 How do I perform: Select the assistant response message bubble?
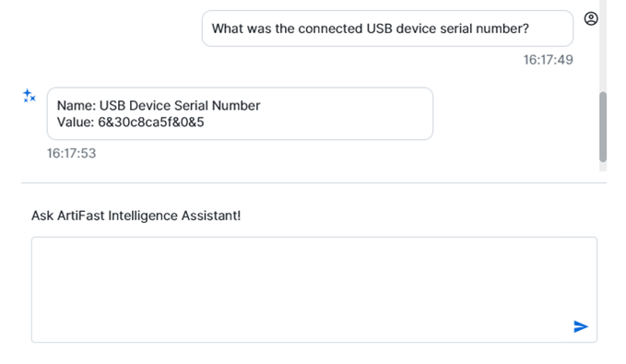240,113
